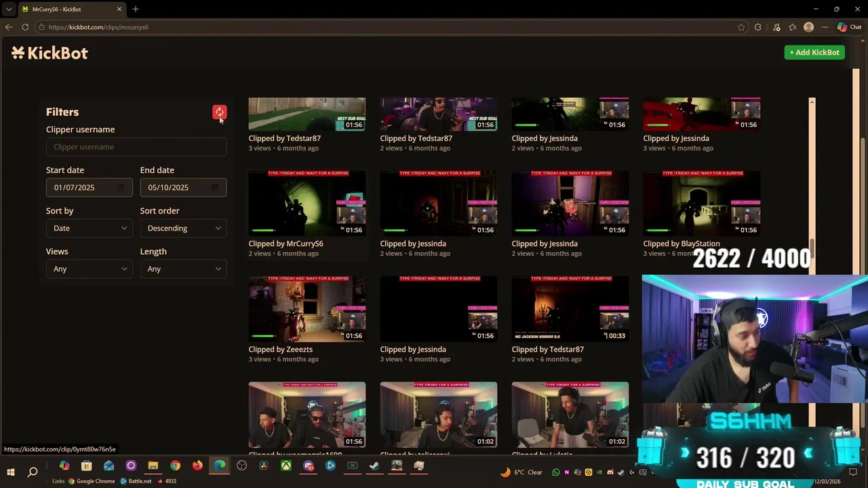868x488 pixels.
Task: Open OBS Studio from the taskbar
Action: (x=242, y=466)
